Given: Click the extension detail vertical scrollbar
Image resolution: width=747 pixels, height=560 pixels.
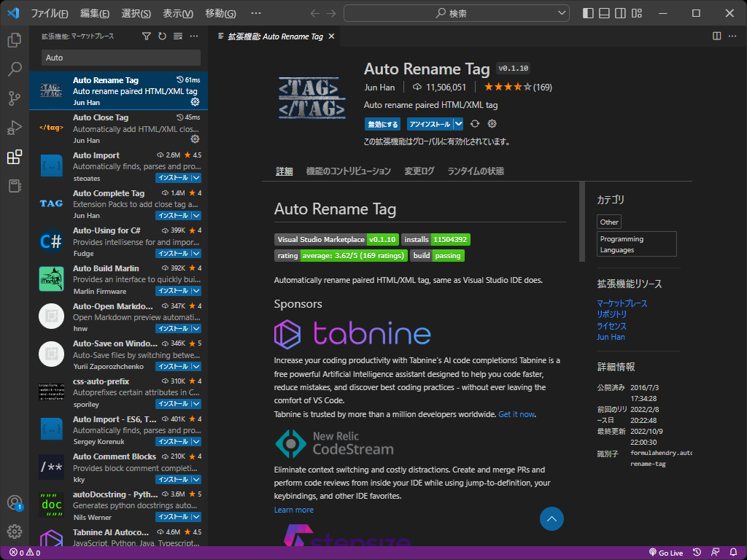Looking at the screenshot, I should [x=581, y=222].
